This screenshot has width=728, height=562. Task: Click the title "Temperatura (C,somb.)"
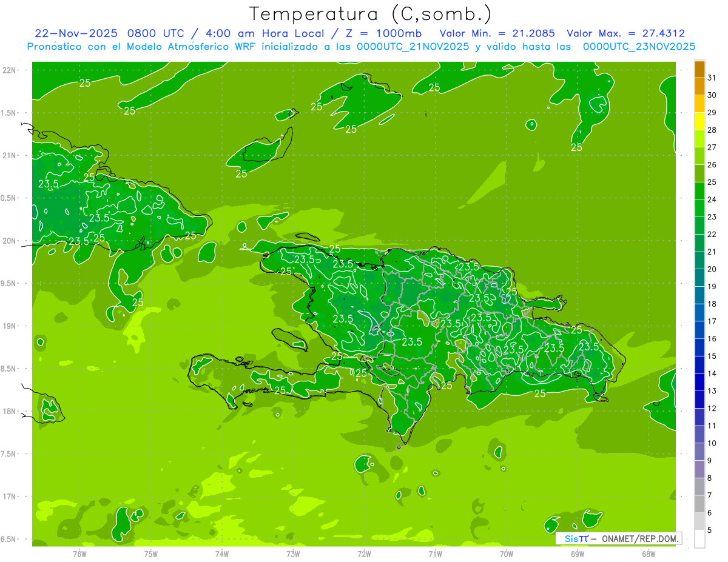click(x=371, y=15)
